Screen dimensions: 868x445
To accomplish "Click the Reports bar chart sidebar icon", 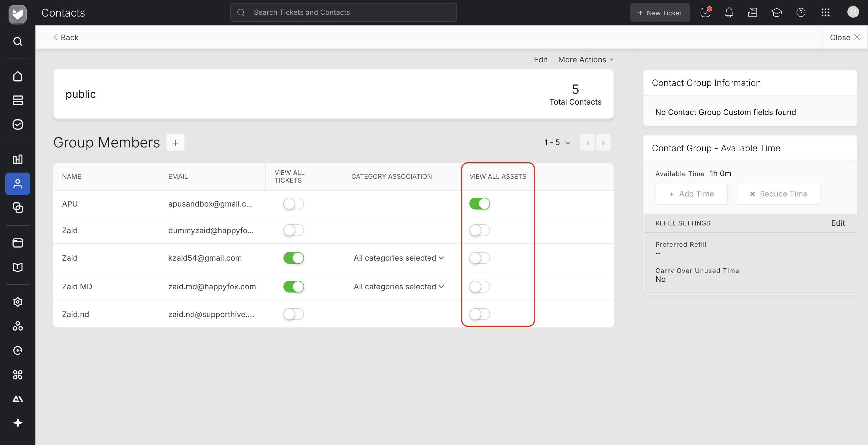I will 17,159.
